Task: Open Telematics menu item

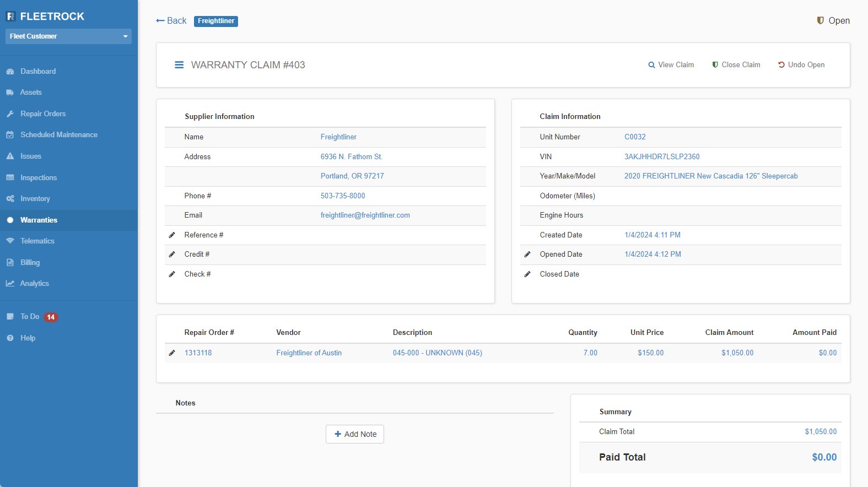Action: pyautogui.click(x=37, y=241)
